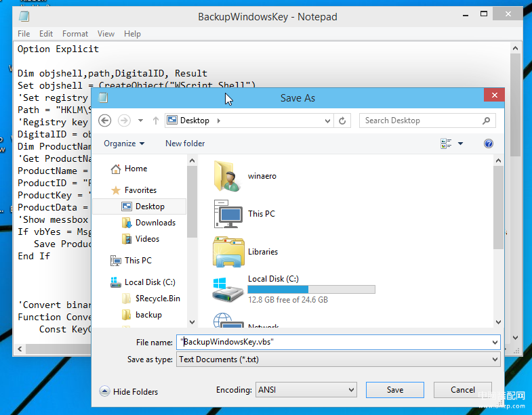Click the Cancel button
The height and width of the screenshot is (415, 532).
pos(462,390)
